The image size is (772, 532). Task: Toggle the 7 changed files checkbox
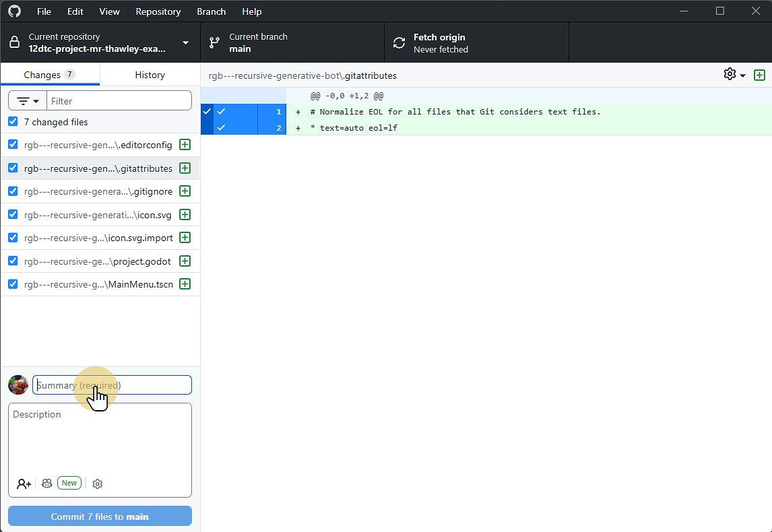[x=12, y=122]
